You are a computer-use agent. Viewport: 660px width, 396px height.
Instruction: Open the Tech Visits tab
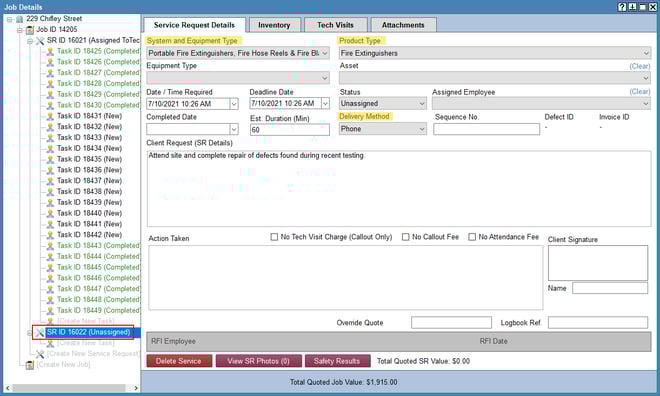tap(335, 25)
